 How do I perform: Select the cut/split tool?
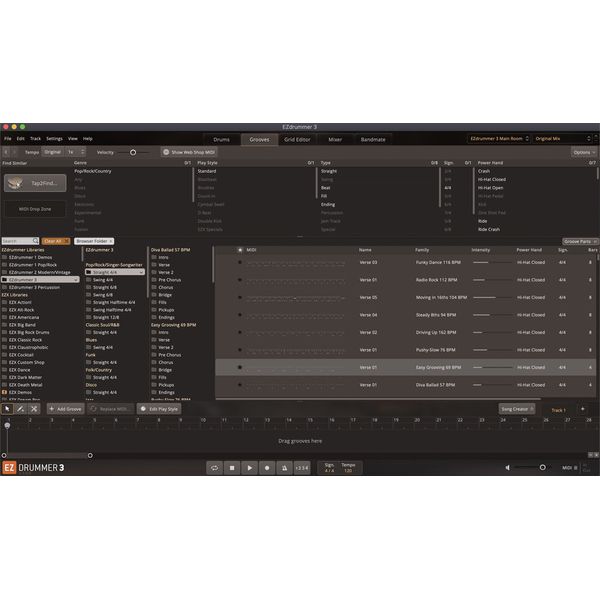(x=34, y=409)
